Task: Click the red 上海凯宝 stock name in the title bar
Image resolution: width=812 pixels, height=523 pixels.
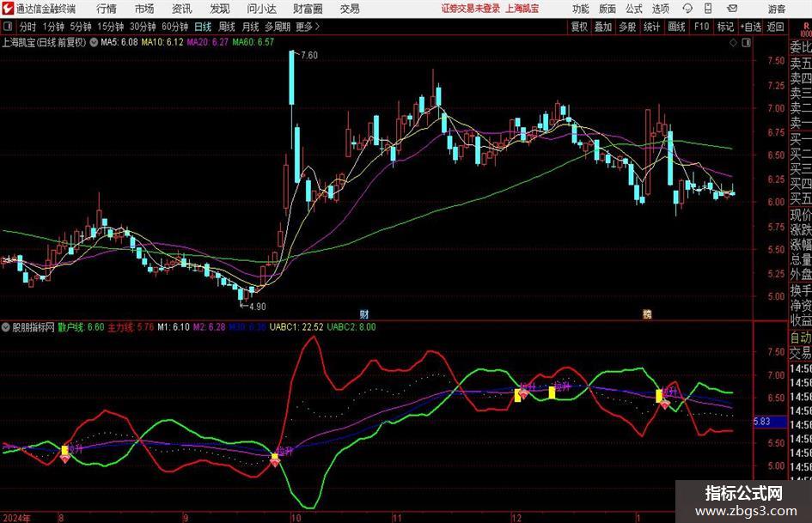Action: (x=522, y=9)
